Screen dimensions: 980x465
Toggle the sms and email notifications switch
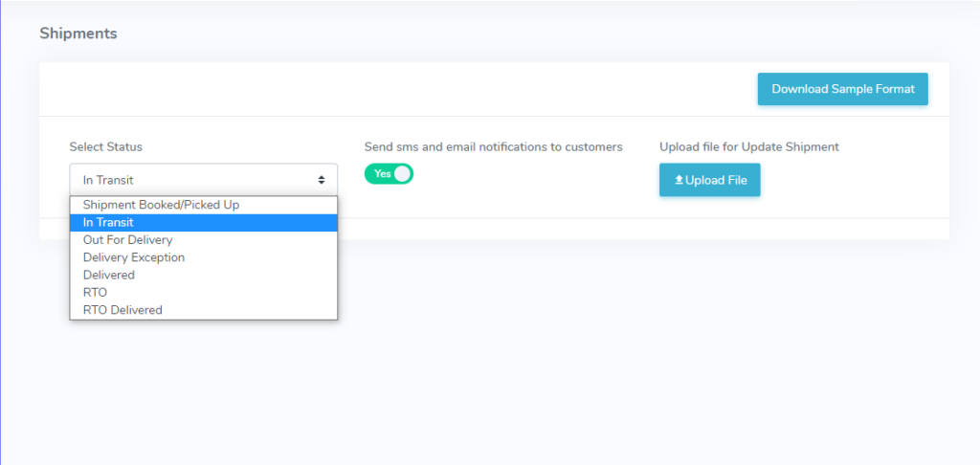(x=389, y=174)
